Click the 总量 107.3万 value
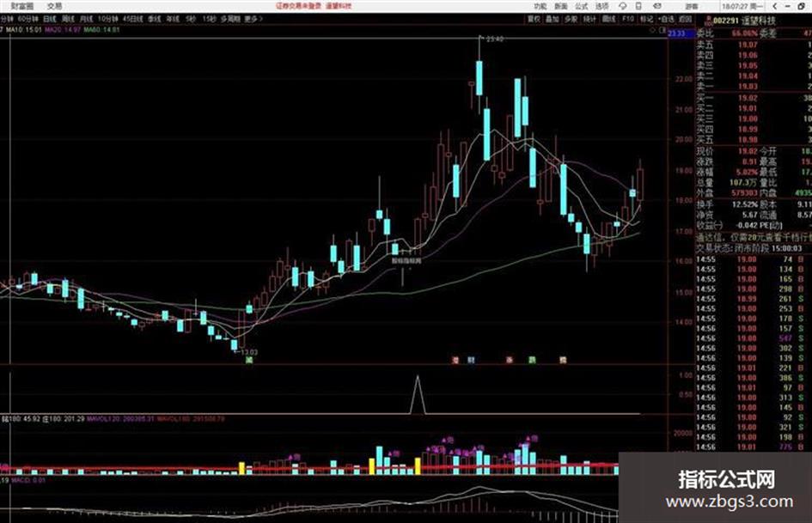Image resolution: width=812 pixels, height=523 pixels. tap(743, 182)
